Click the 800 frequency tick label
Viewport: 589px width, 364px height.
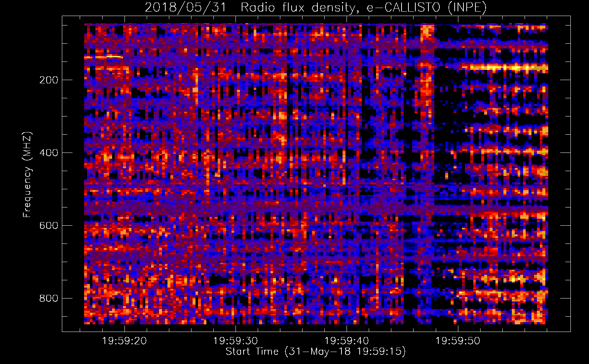tap(49, 298)
